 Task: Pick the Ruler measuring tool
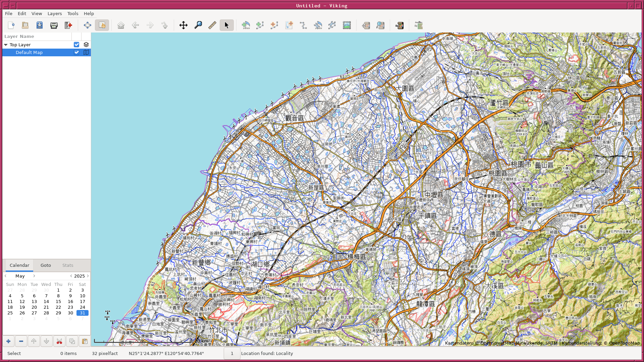click(212, 25)
